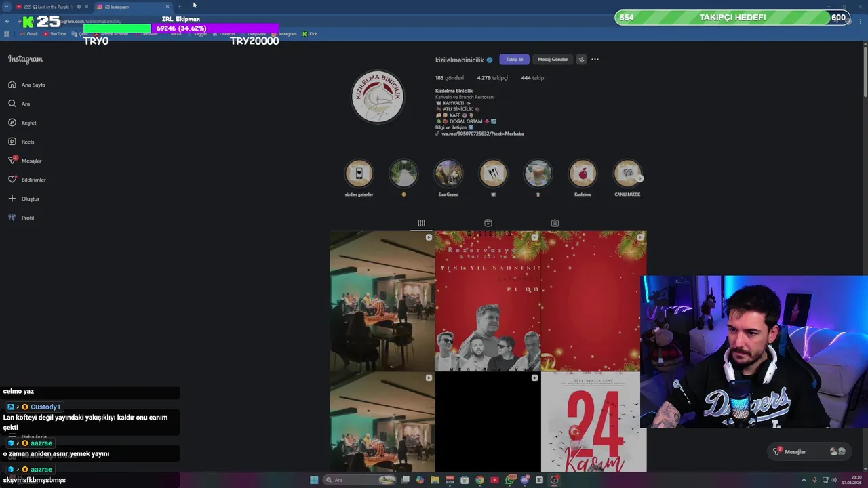Click Oluştur create plus icon
The width and height of the screenshot is (868, 488).
(x=12, y=199)
